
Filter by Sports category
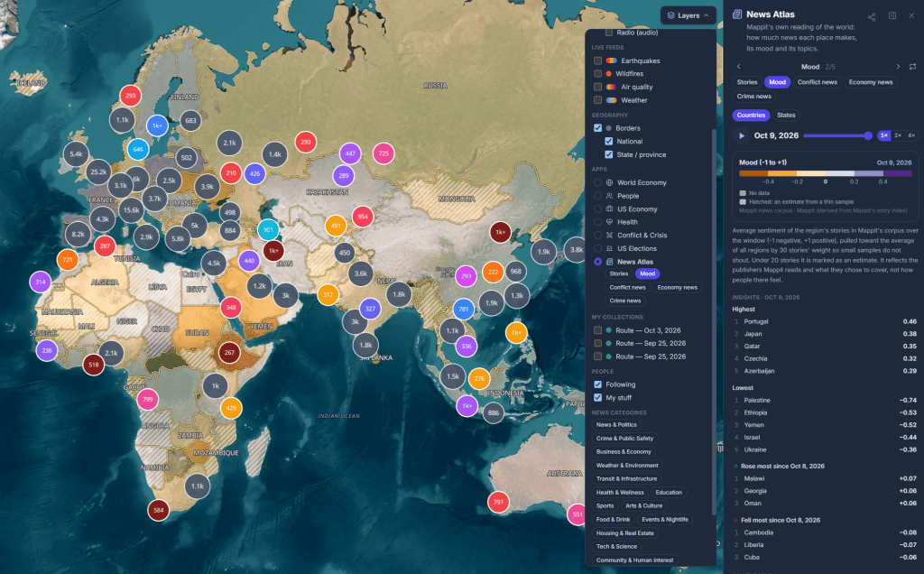(x=605, y=505)
